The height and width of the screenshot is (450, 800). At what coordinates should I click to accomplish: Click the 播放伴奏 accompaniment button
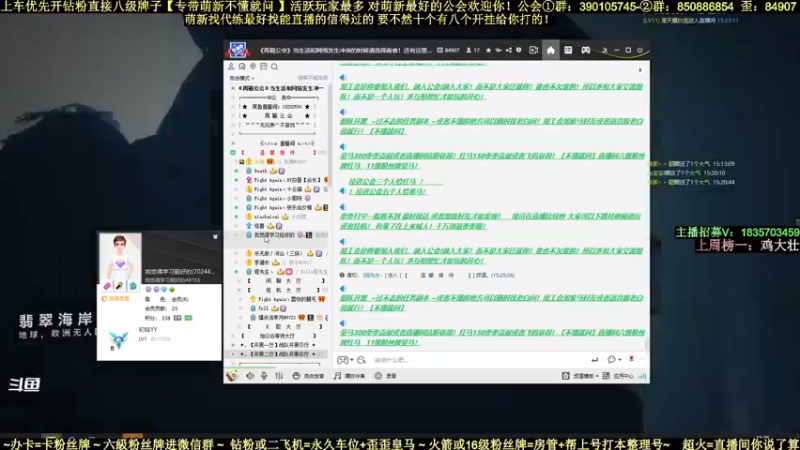click(349, 376)
